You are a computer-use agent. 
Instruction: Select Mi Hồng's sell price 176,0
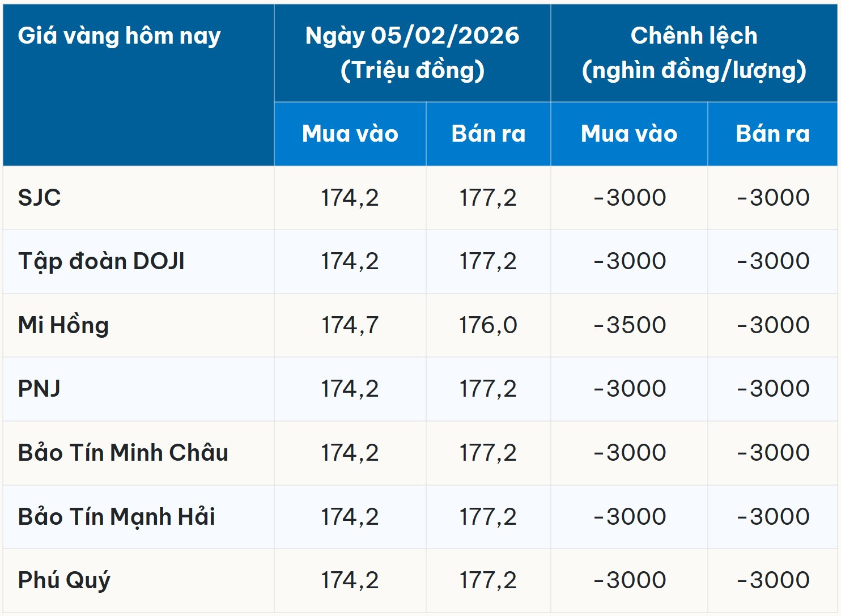[488, 325]
